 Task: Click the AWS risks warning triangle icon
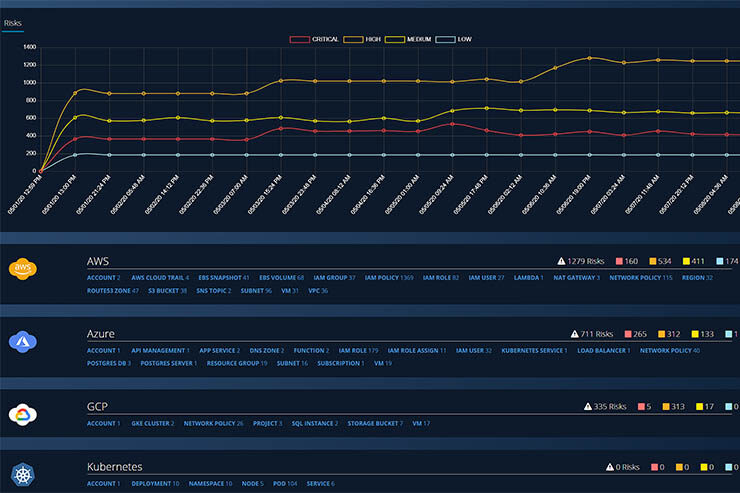[x=561, y=261]
